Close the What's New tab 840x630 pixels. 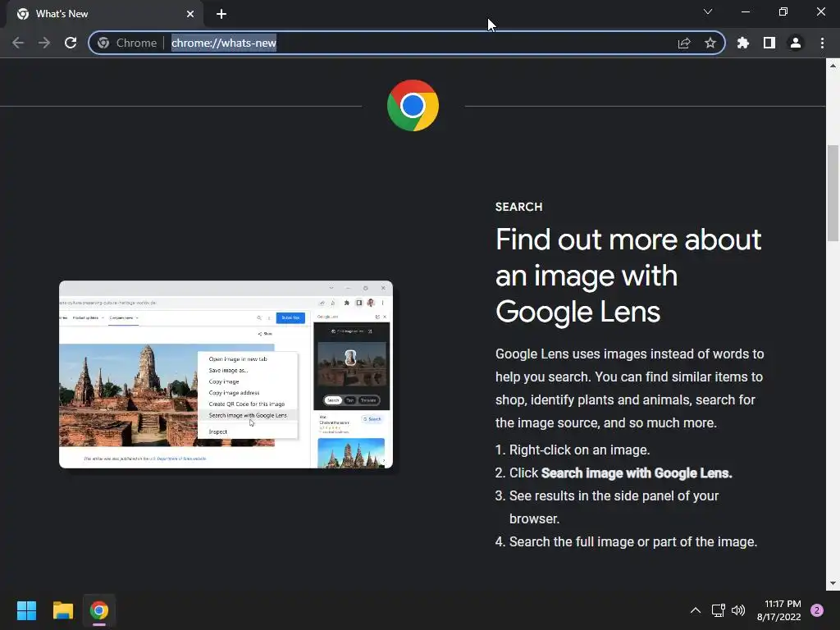[190, 14]
